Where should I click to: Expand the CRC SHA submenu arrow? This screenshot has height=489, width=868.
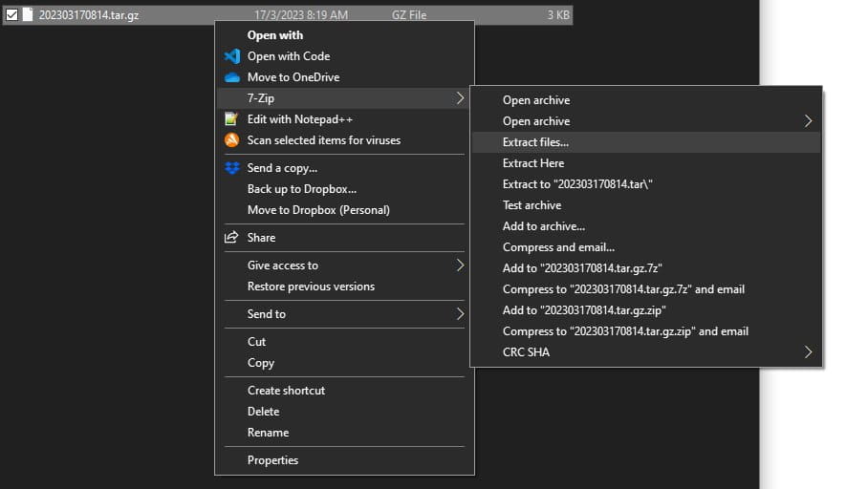coord(808,351)
